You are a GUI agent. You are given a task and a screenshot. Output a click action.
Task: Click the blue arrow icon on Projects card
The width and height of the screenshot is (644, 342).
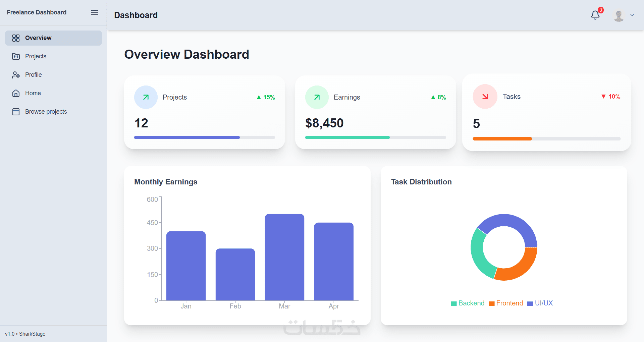click(146, 97)
